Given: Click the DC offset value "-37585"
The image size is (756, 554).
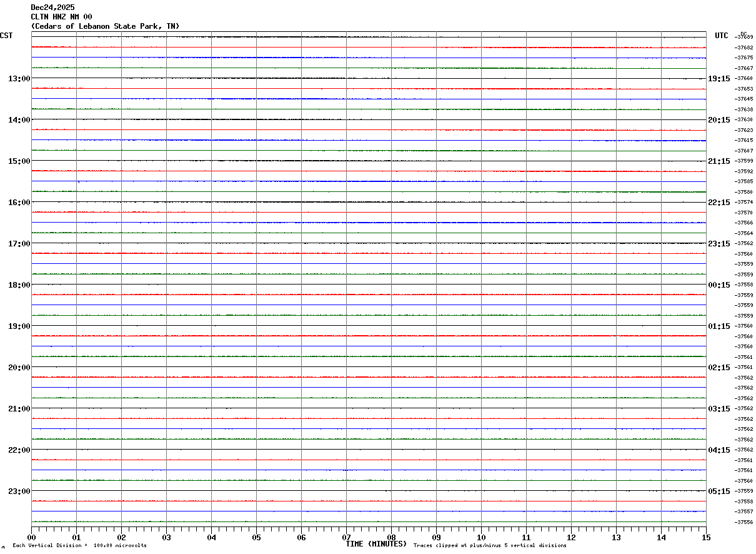Looking at the screenshot, I should [x=744, y=181].
